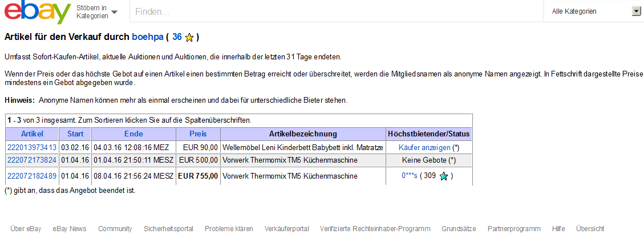Sort table by Artikel column

tap(32, 134)
